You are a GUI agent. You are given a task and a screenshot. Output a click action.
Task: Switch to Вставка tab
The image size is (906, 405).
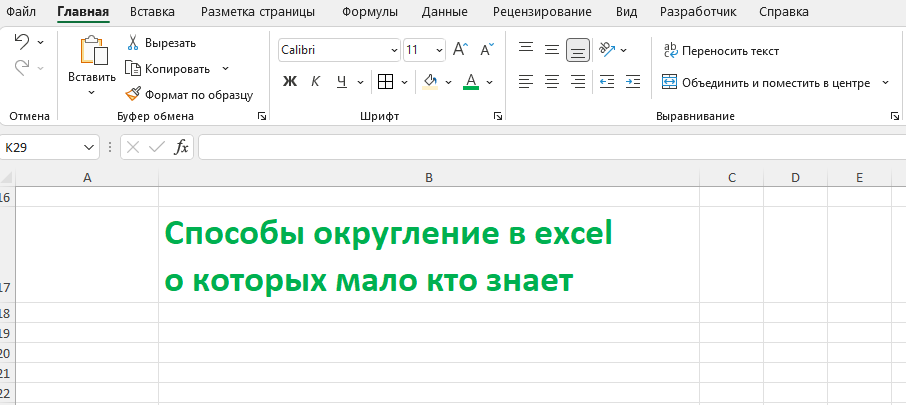tap(153, 12)
